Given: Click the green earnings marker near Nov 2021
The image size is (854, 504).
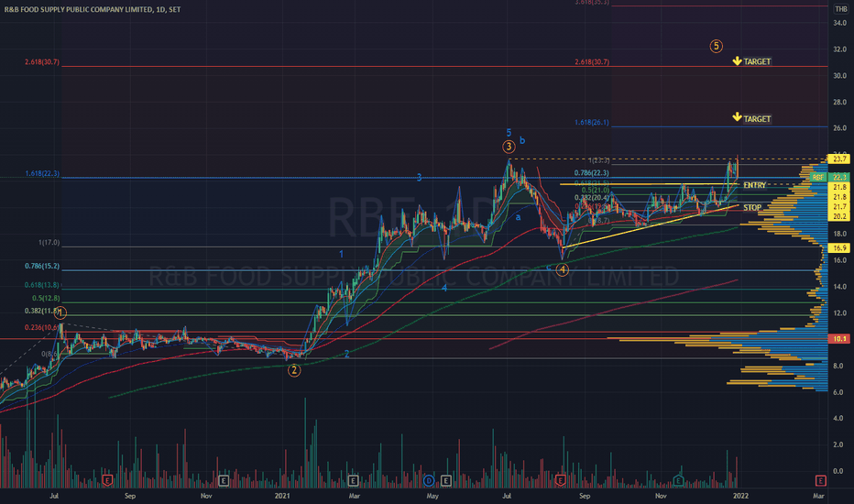Looking at the screenshot, I should pos(678,480).
